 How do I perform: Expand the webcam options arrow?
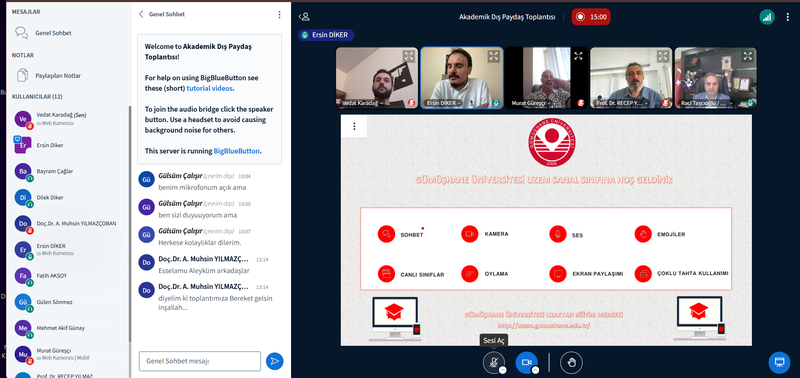pyautogui.click(x=535, y=370)
